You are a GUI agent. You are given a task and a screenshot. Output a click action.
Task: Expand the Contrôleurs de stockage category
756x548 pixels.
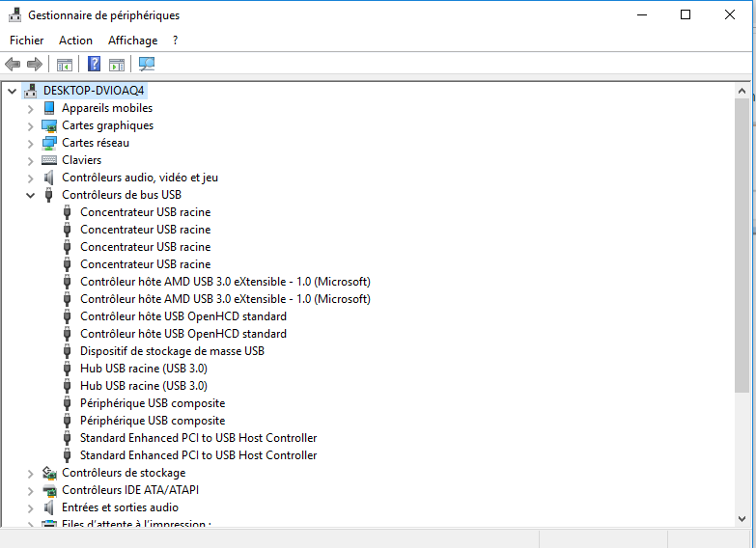(30, 474)
